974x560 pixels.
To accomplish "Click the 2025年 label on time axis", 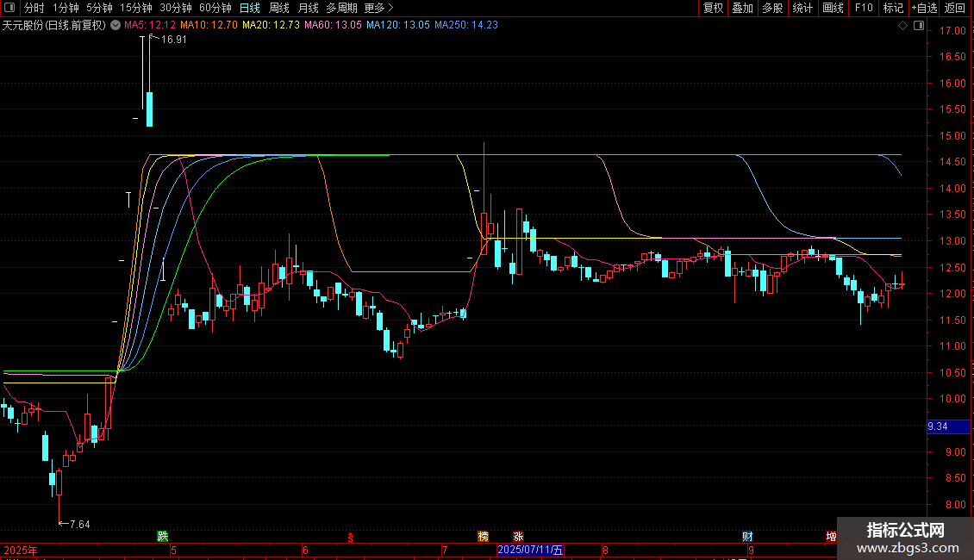I will pos(21,550).
